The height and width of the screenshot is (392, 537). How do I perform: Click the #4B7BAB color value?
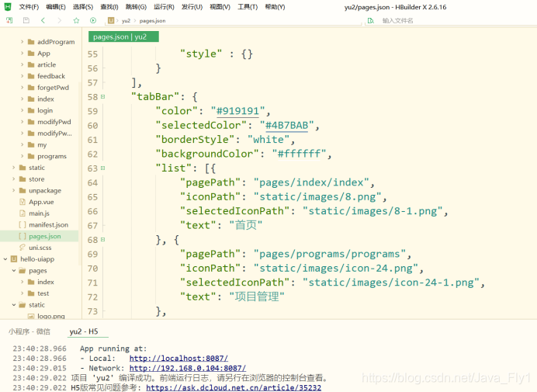coord(287,126)
